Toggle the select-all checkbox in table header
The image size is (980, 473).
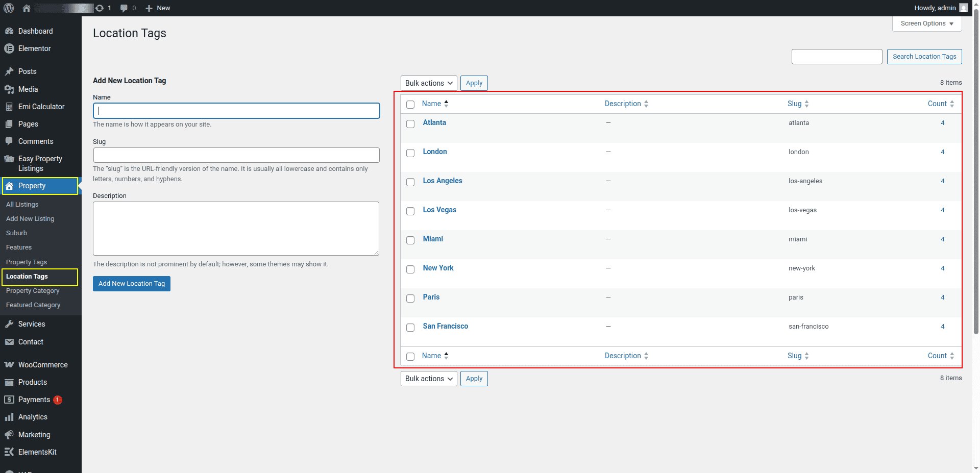point(410,105)
